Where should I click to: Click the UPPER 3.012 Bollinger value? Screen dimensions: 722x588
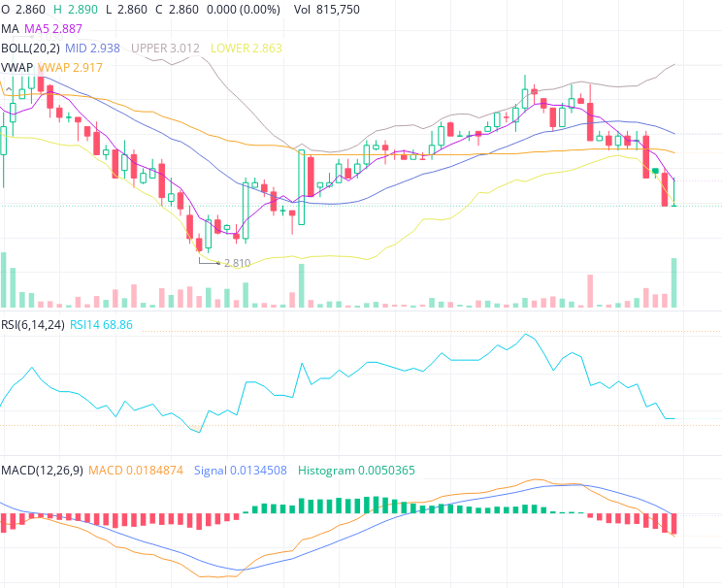165,49
